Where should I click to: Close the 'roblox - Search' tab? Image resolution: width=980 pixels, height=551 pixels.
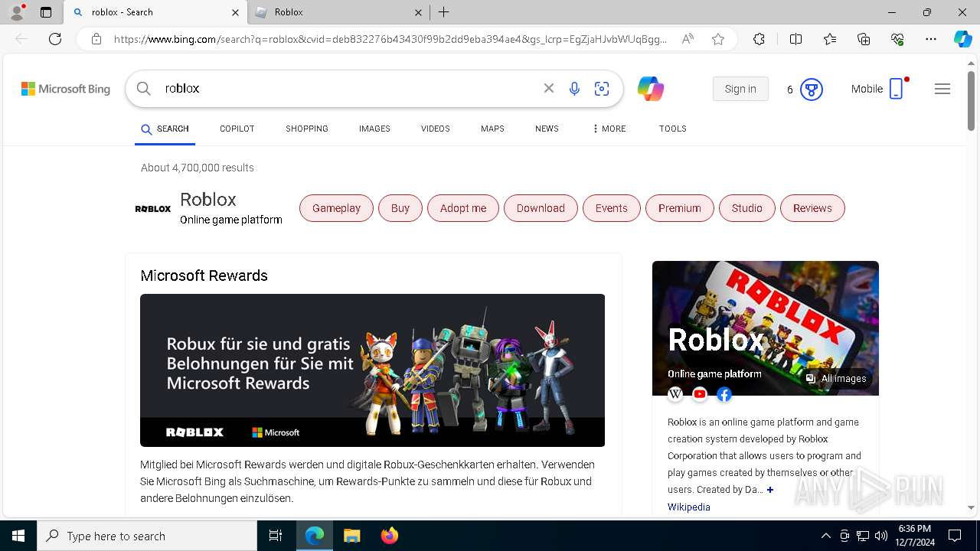click(x=235, y=12)
